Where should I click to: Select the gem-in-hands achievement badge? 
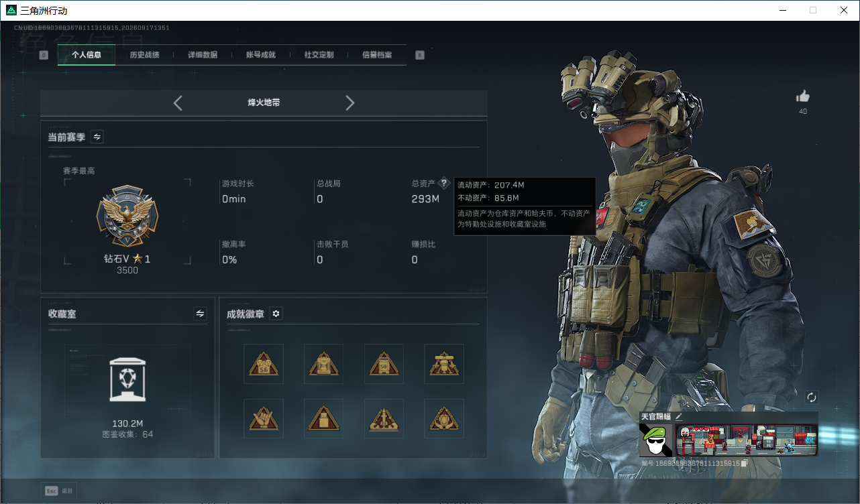coord(444,419)
